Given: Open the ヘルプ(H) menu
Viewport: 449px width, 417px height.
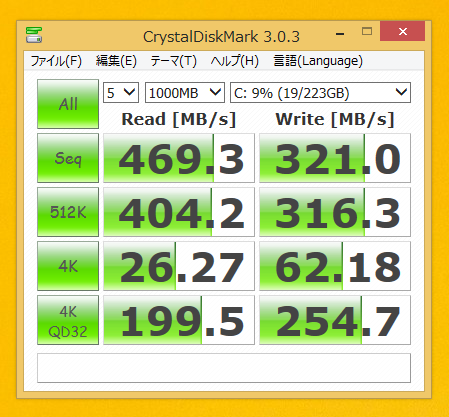Looking at the screenshot, I should [x=235, y=61].
